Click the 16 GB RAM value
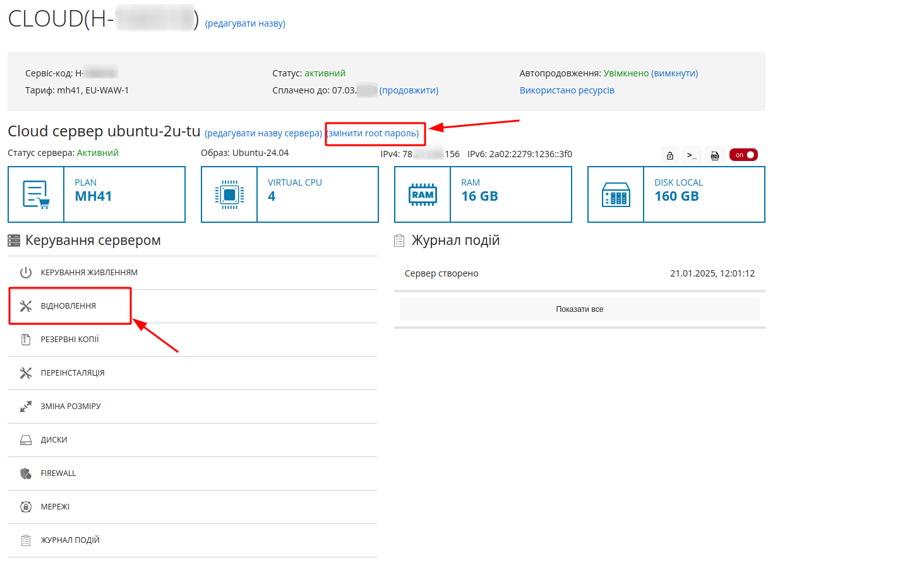This screenshot has width=924, height=565. coord(480,196)
